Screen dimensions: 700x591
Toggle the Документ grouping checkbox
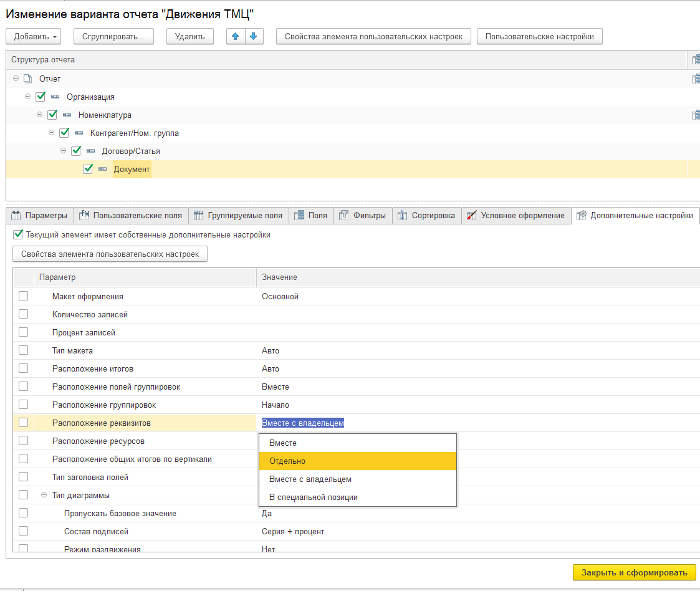tap(88, 169)
